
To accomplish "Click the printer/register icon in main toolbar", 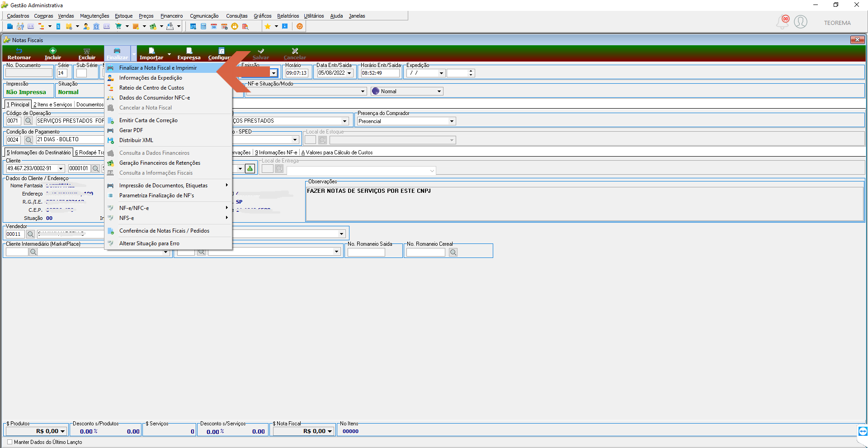I will [170, 26].
